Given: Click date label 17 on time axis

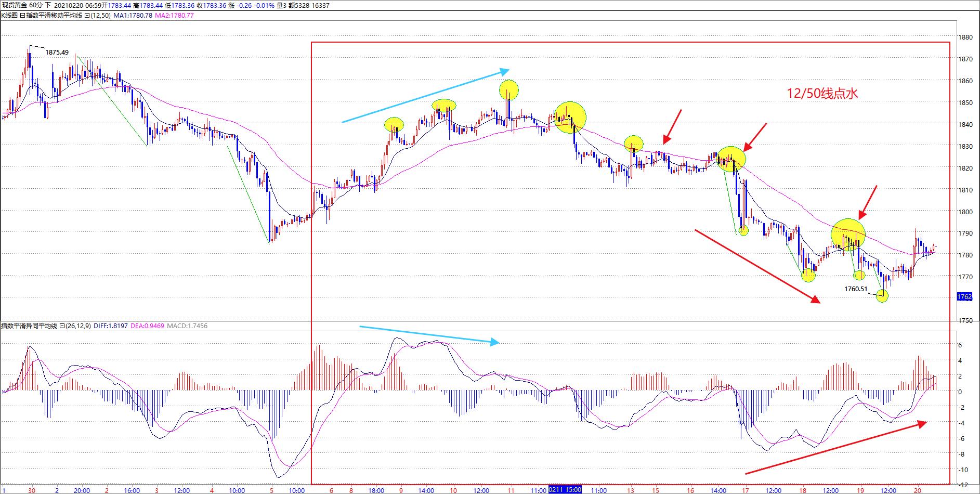Looking at the screenshot, I should pos(745,490).
